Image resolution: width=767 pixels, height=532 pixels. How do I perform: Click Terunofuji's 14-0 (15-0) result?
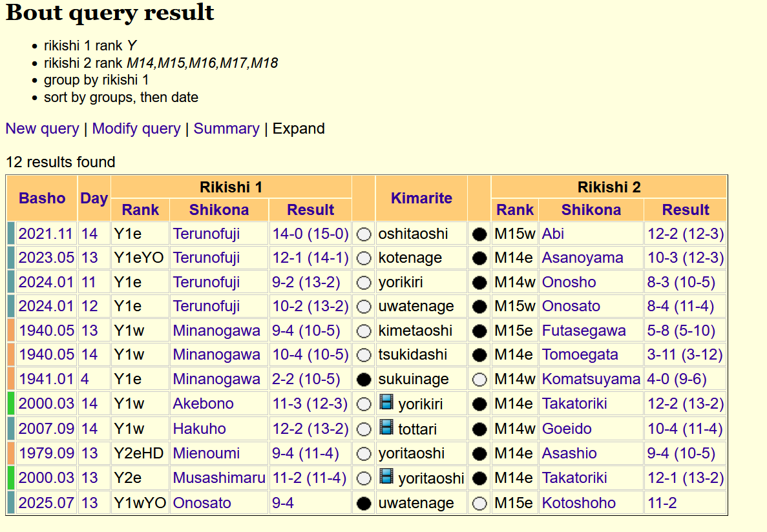tap(310, 234)
